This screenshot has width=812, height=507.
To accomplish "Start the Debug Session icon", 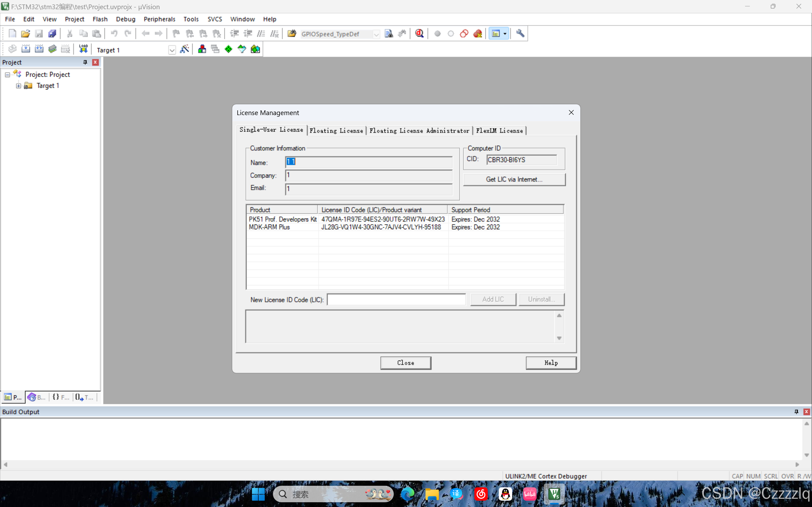I will [x=419, y=34].
